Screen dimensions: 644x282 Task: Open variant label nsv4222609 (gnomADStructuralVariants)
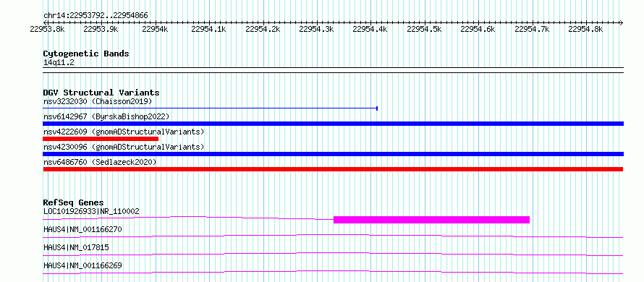124,132
